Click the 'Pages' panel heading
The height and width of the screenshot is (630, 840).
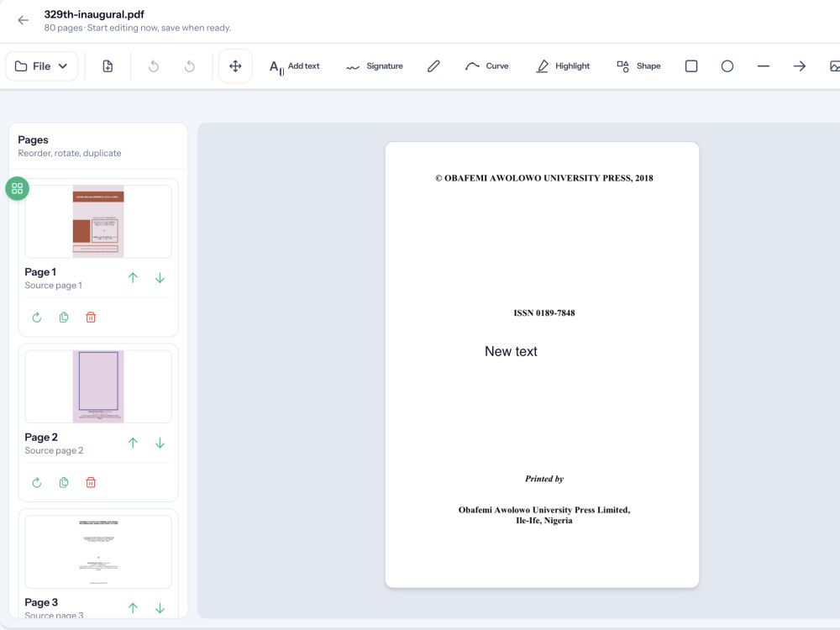(x=34, y=139)
